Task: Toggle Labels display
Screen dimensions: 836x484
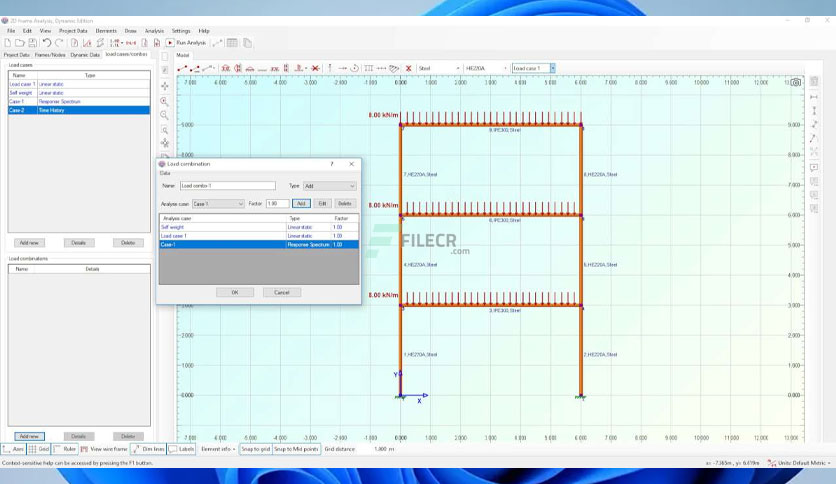Action: pyautogui.click(x=182, y=449)
